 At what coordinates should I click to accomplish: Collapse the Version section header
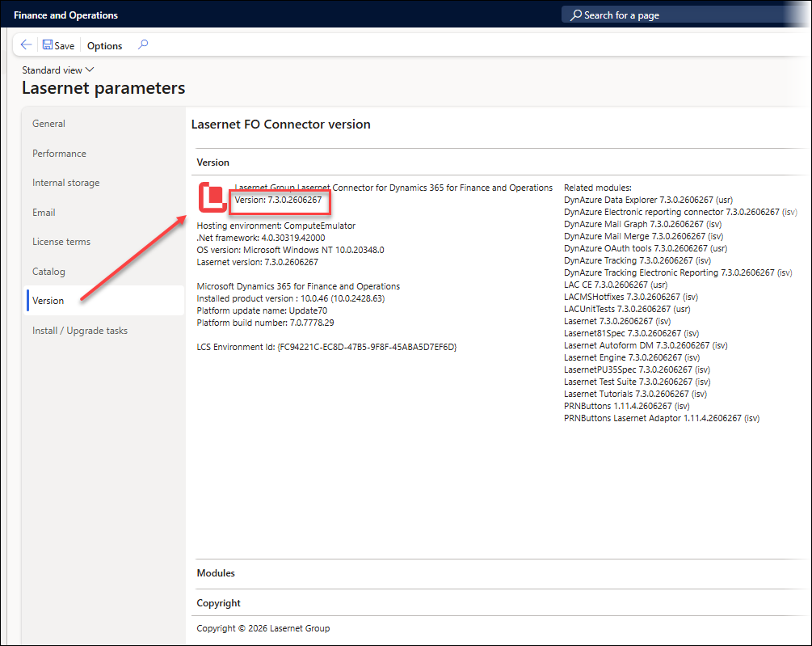point(212,163)
